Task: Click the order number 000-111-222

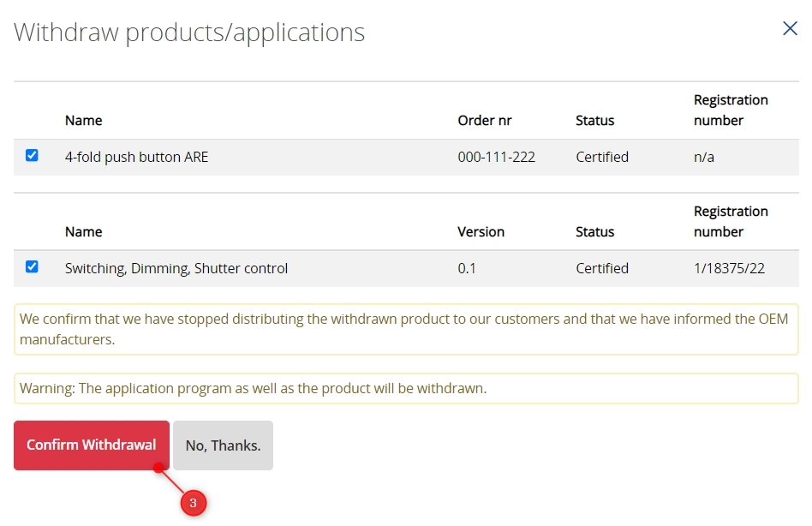Action: tap(496, 157)
